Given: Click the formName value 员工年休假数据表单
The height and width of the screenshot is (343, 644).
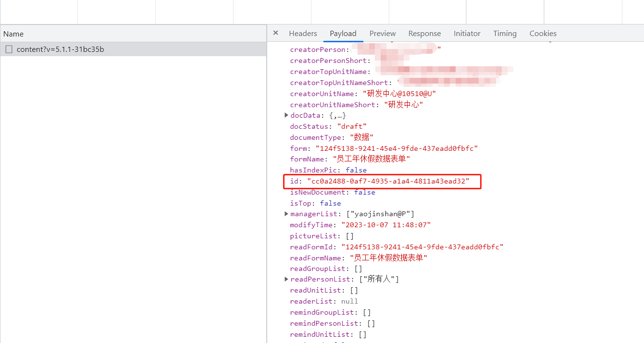Looking at the screenshot, I should click(372, 159).
